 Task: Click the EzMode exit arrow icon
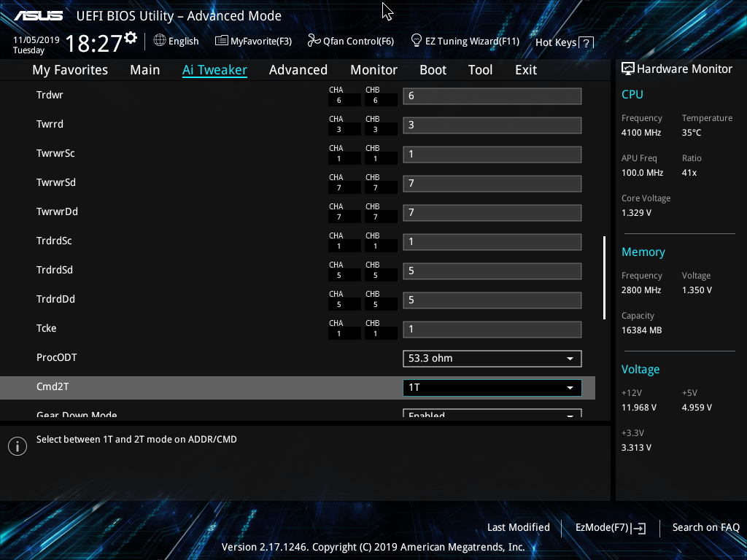639,528
